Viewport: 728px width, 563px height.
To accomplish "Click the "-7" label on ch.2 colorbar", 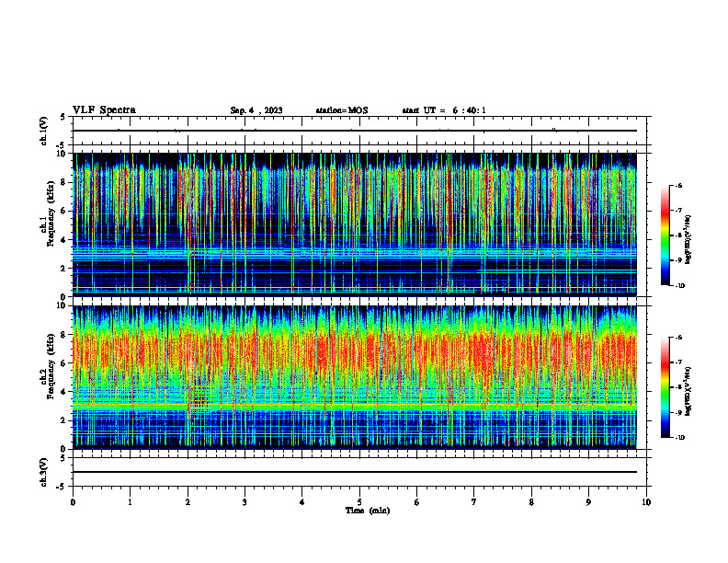I will 678,362.
